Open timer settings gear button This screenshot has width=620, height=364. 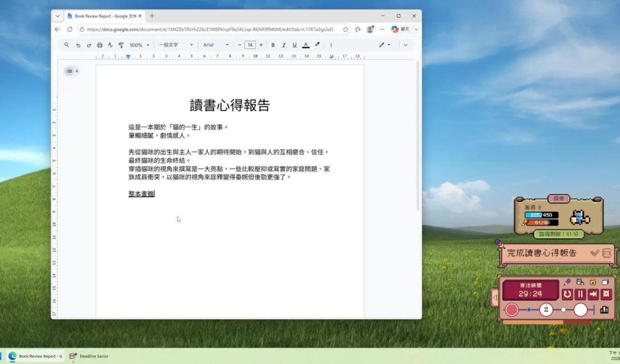(606, 294)
